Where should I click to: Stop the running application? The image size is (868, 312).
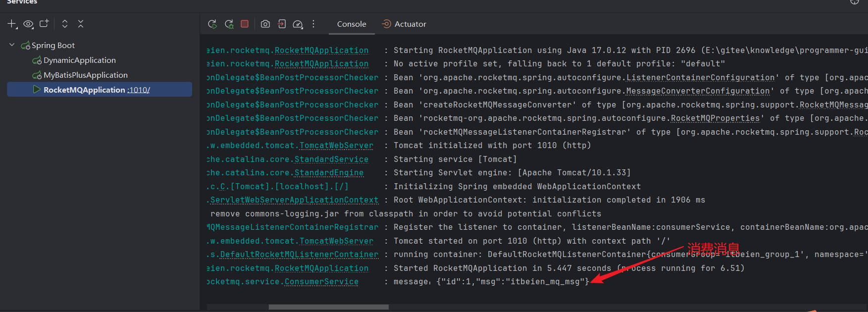[x=245, y=24]
